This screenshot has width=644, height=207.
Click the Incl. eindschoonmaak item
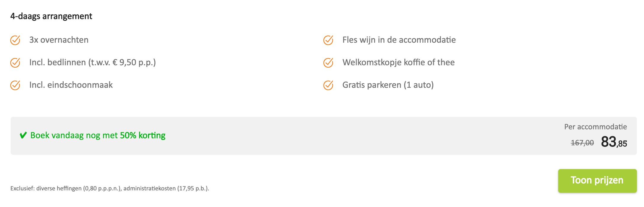coord(71,85)
